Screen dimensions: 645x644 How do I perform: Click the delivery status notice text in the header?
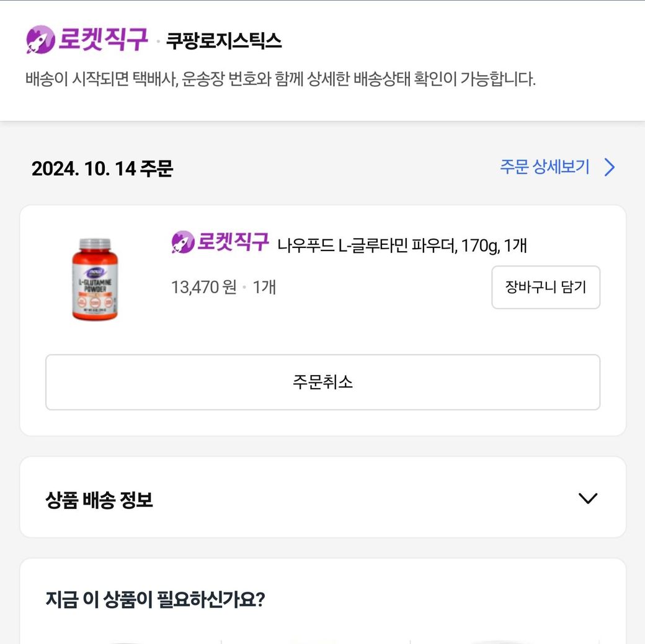[280, 79]
